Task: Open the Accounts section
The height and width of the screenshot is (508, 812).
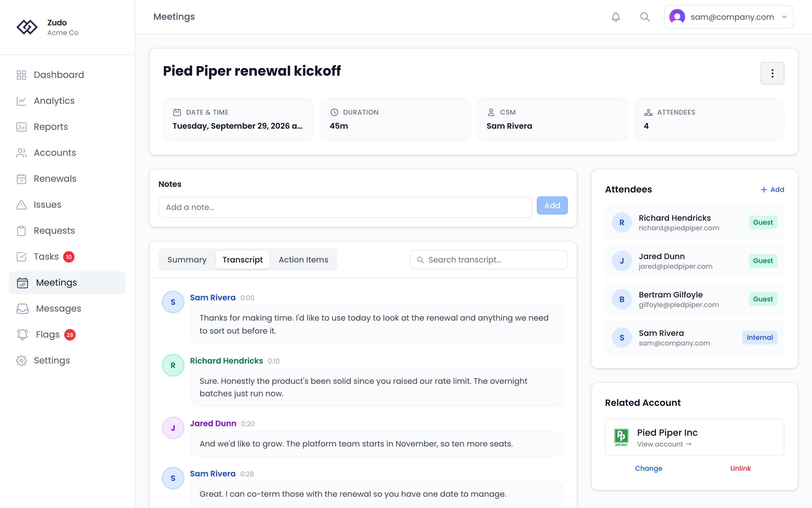Action: click(67, 152)
